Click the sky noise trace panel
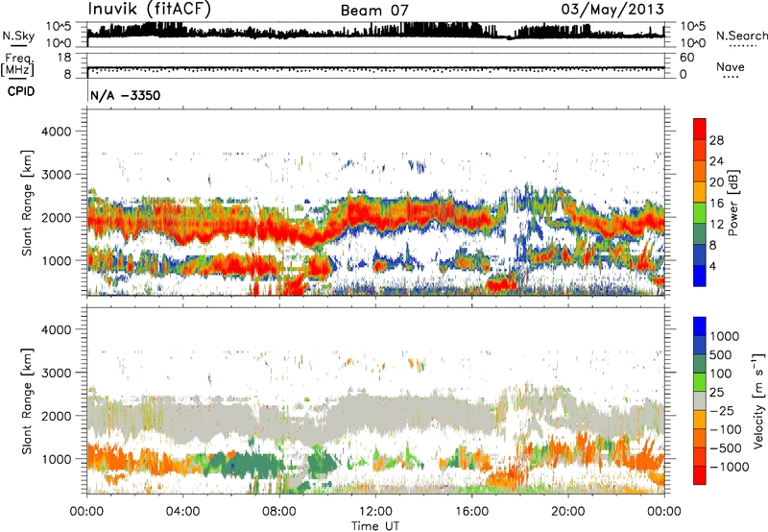768x532 pixels. point(375,35)
